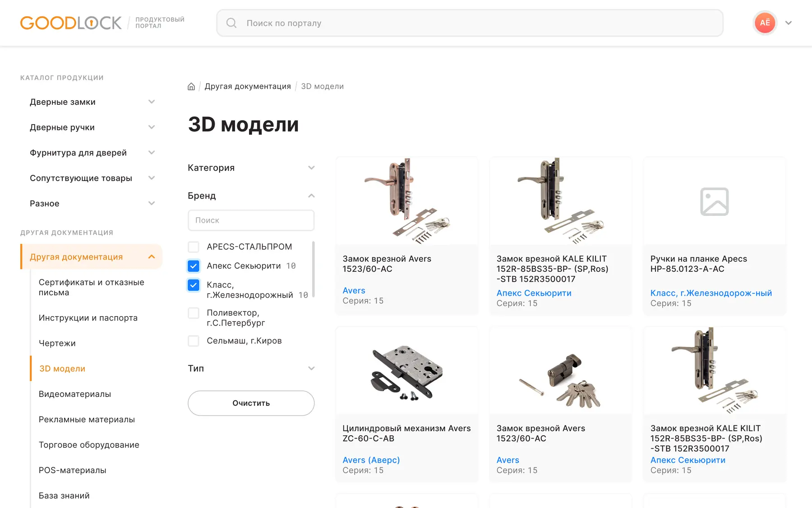
Task: Open Другая документация breadcrumb link
Action: click(x=248, y=86)
